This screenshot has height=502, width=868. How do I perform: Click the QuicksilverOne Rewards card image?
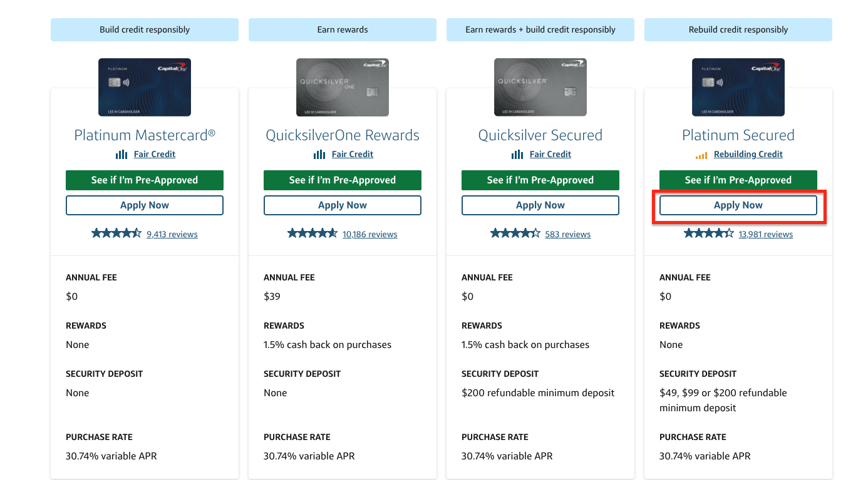343,87
